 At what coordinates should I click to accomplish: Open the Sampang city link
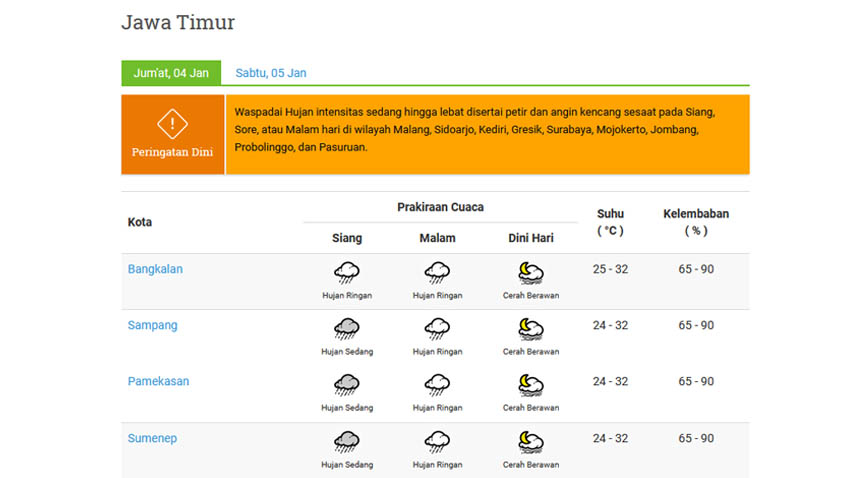(x=152, y=325)
